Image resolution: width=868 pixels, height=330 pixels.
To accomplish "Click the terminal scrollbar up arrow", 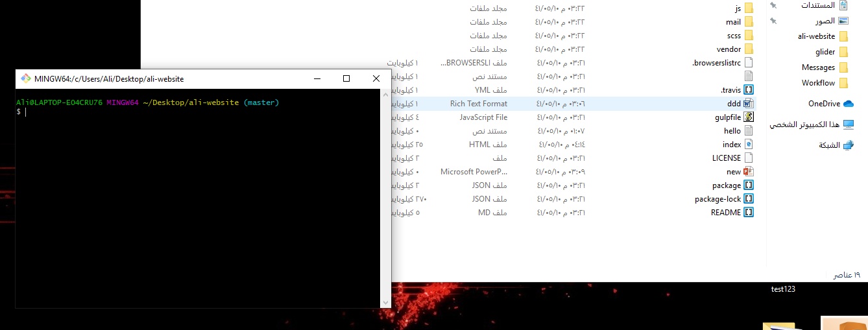I will (386, 94).
